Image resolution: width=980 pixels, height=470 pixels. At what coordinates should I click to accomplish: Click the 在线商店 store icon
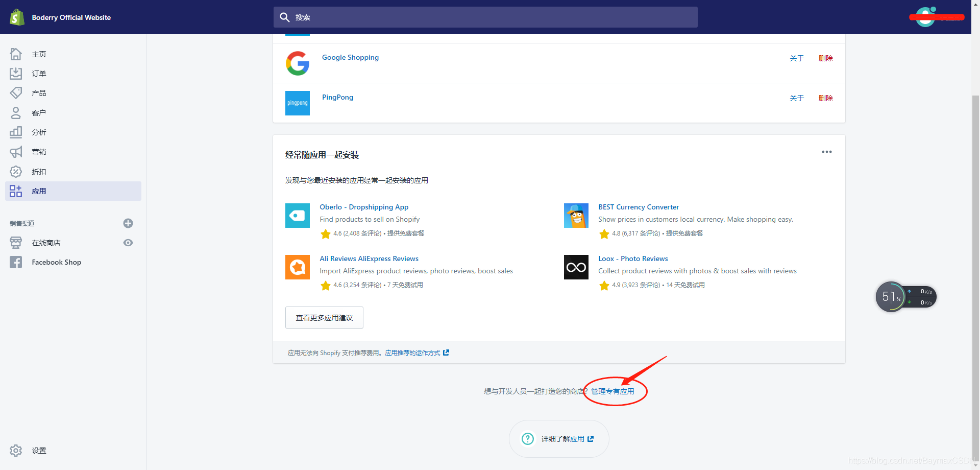(x=16, y=243)
